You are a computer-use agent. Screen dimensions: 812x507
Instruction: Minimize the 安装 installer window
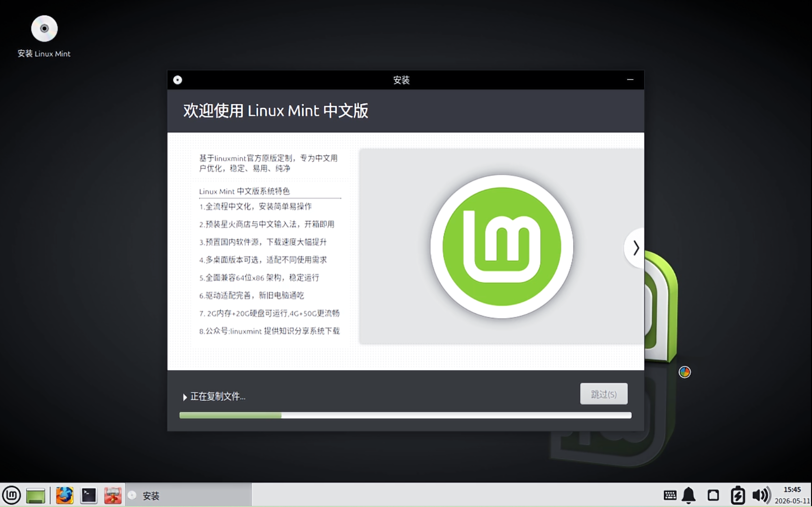click(x=630, y=80)
